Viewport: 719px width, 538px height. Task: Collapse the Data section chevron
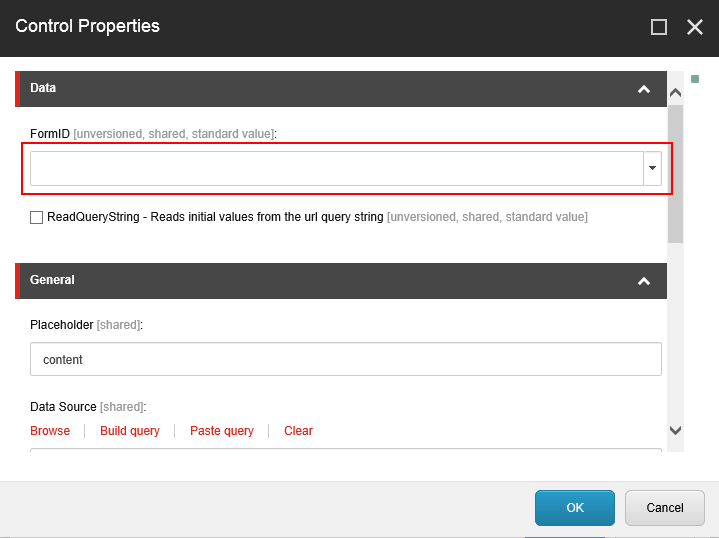(x=644, y=89)
